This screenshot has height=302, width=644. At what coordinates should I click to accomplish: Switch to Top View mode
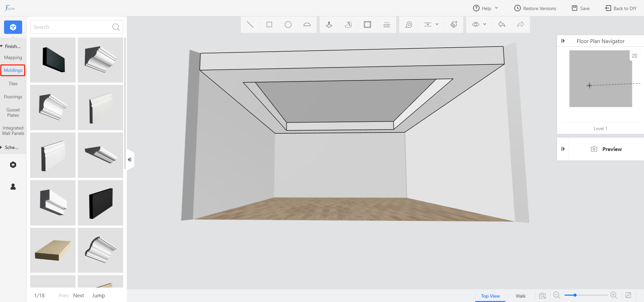(x=490, y=296)
